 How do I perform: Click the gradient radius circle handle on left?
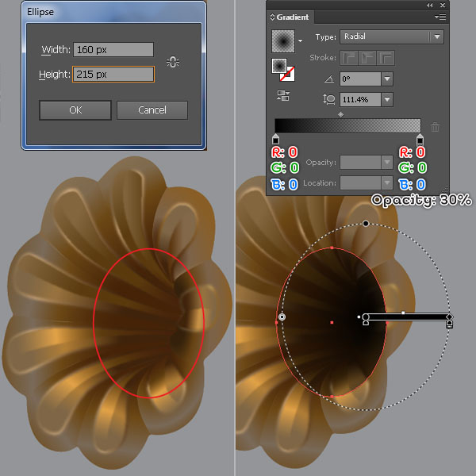(x=282, y=317)
